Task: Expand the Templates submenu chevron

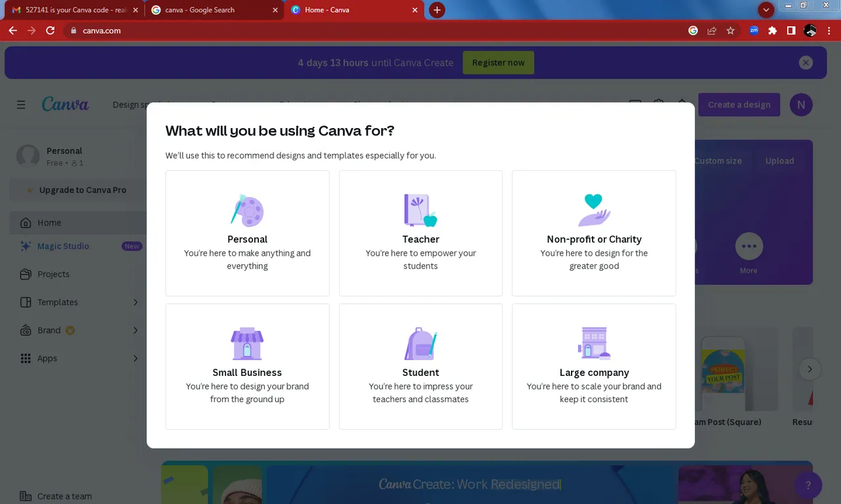Action: [x=135, y=302]
